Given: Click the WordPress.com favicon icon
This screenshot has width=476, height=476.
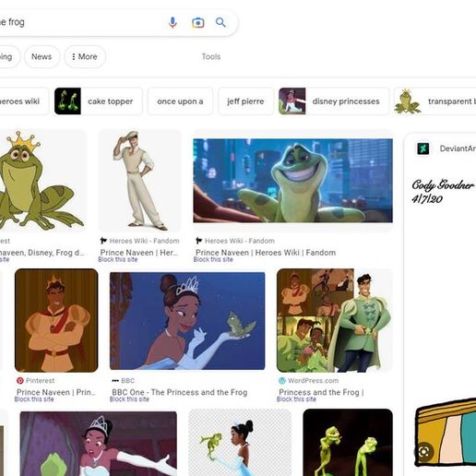Looking at the screenshot, I should coord(282,381).
